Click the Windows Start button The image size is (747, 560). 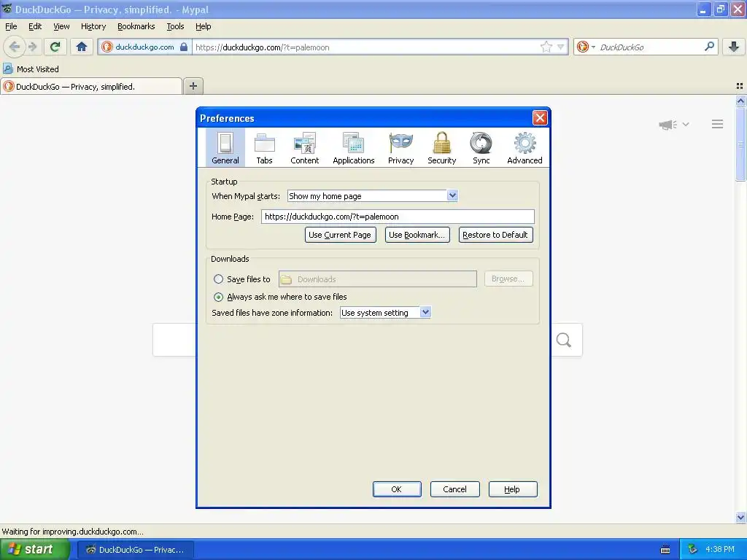click(x=35, y=549)
